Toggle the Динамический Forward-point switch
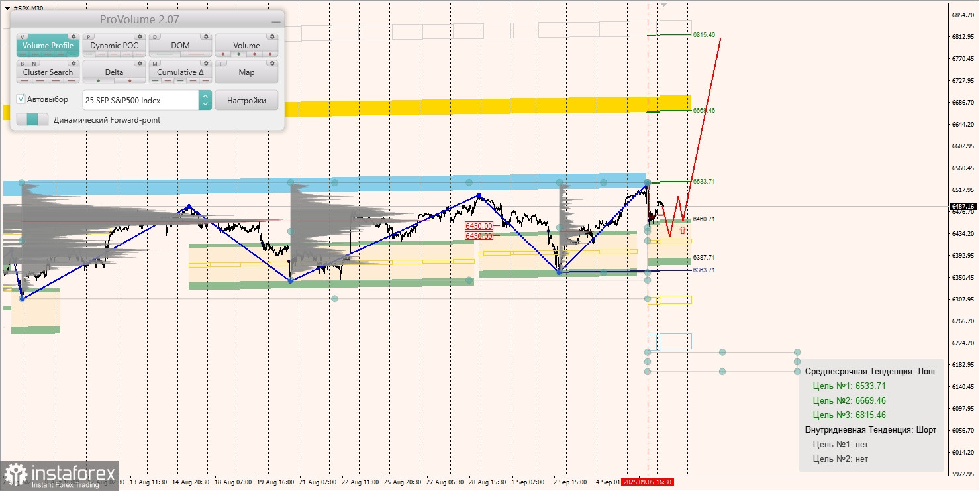Viewport: 980px width, 491px height. click(x=32, y=119)
